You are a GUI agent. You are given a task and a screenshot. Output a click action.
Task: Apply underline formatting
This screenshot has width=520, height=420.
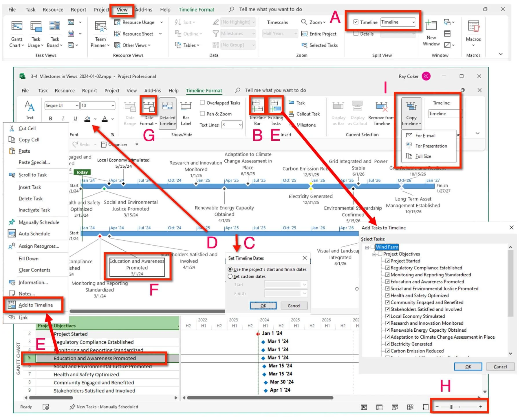(x=75, y=118)
